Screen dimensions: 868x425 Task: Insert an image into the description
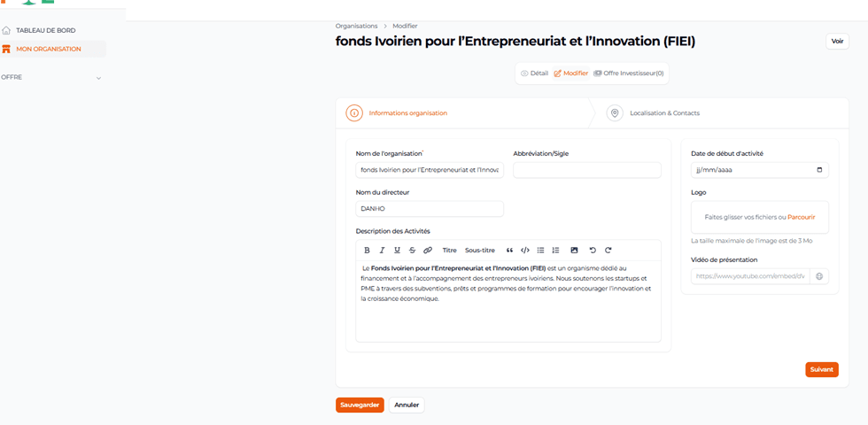(x=574, y=251)
